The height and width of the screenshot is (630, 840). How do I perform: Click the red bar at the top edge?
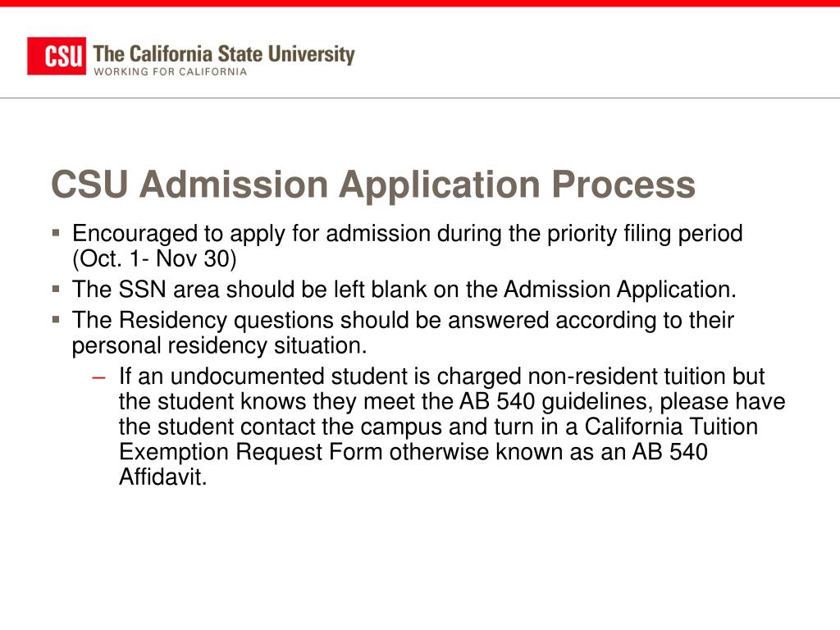click(420, 3)
